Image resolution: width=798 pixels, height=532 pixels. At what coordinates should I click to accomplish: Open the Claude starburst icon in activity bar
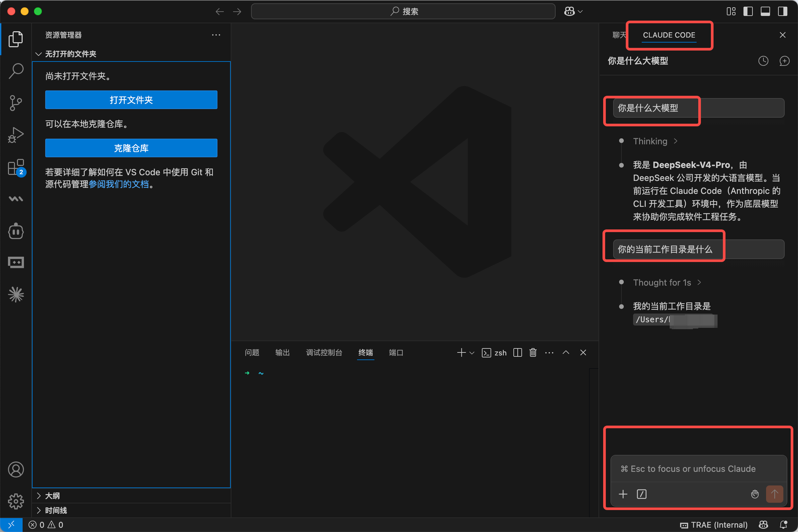pyautogui.click(x=16, y=295)
